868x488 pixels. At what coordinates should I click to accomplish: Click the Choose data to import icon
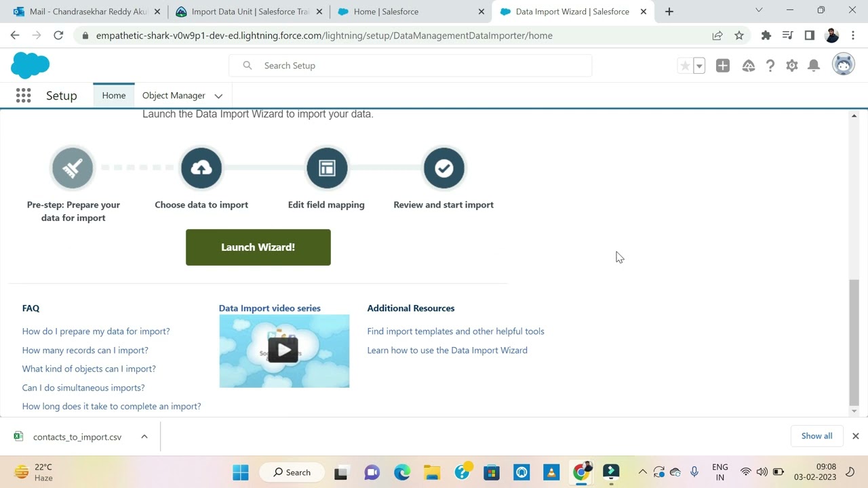pyautogui.click(x=201, y=168)
